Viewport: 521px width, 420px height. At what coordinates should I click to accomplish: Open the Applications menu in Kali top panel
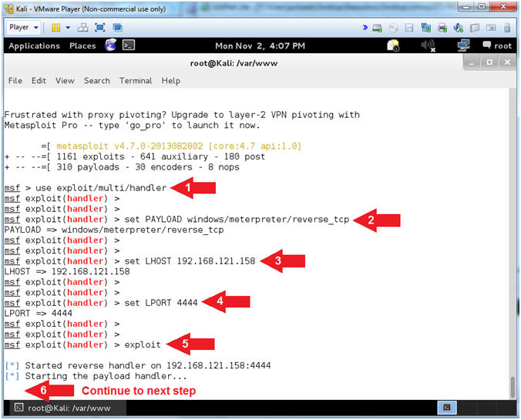click(34, 46)
